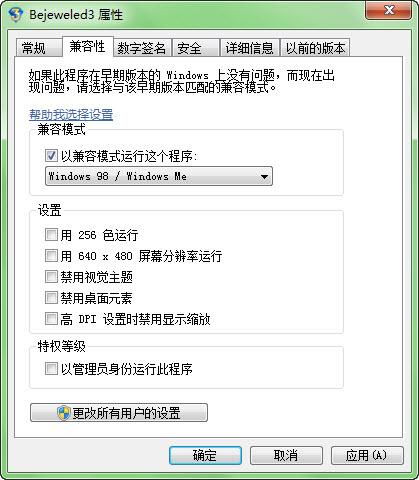Tick the 禁用视觉主题 checkbox
419x480 pixels.
[51, 277]
